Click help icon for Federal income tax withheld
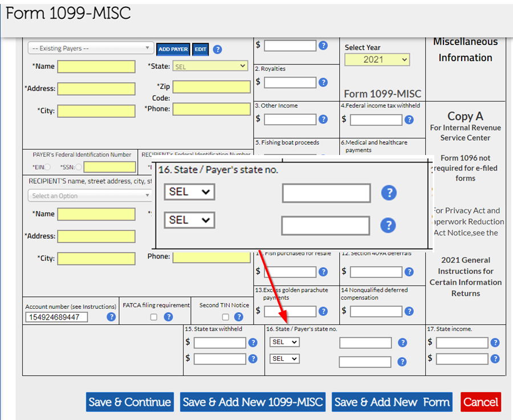Screen dimensions: 513x420 [x=409, y=120]
